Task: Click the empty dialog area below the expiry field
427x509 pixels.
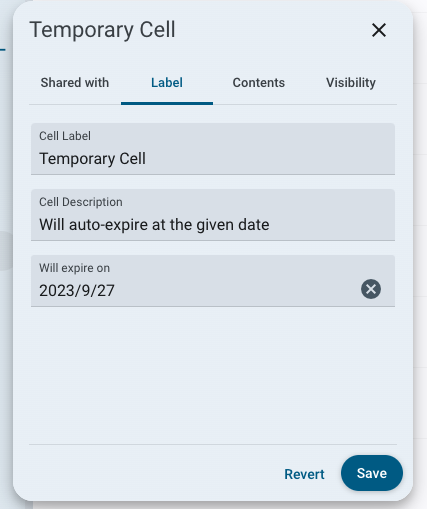Action: tap(213, 375)
